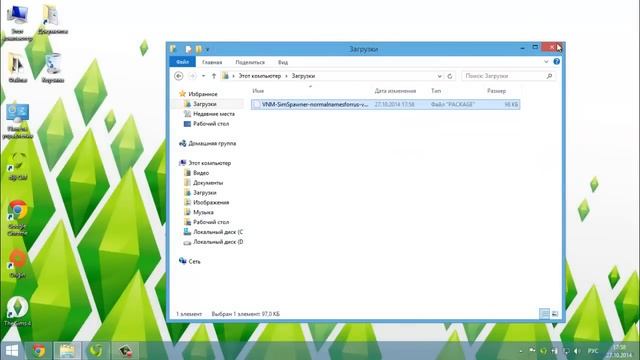
Task: Switch to details view layout button
Action: [544, 313]
